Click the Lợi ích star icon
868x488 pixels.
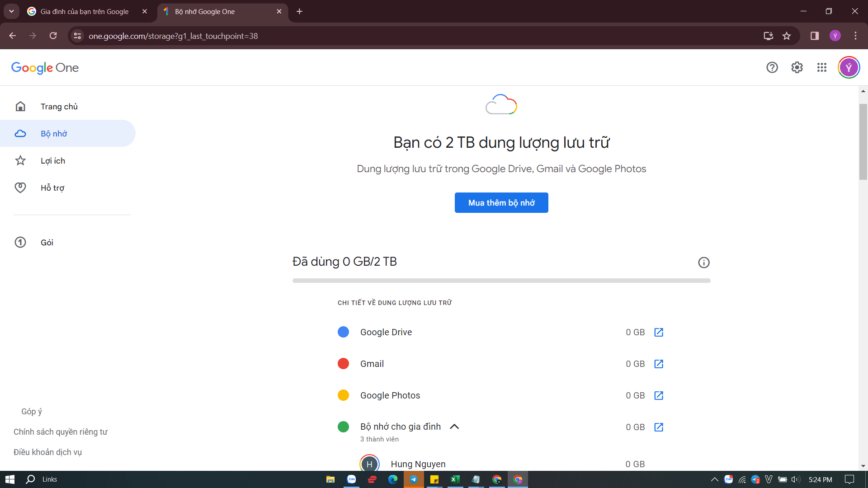[x=20, y=160]
